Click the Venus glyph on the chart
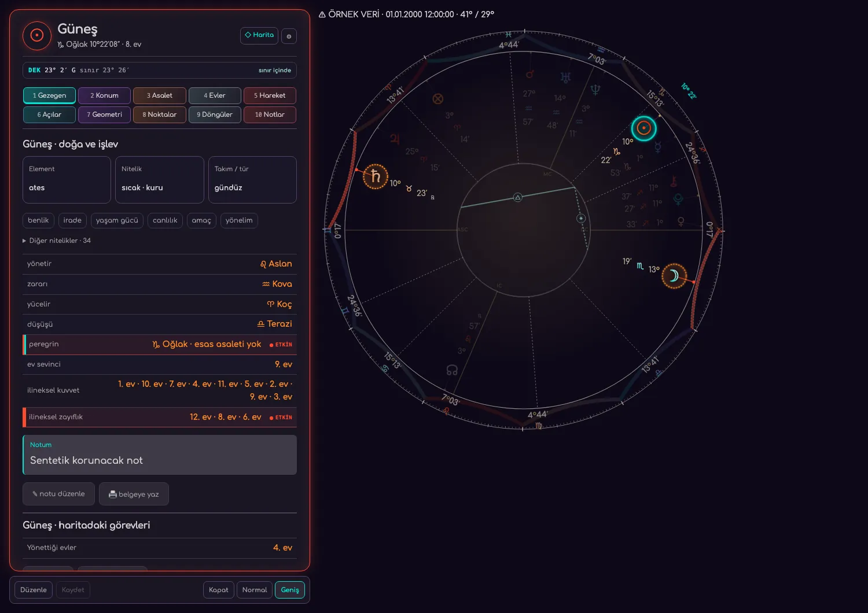 [x=681, y=221]
